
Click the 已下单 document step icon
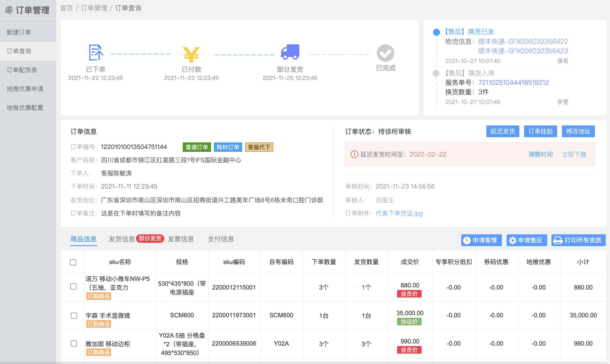(x=96, y=52)
